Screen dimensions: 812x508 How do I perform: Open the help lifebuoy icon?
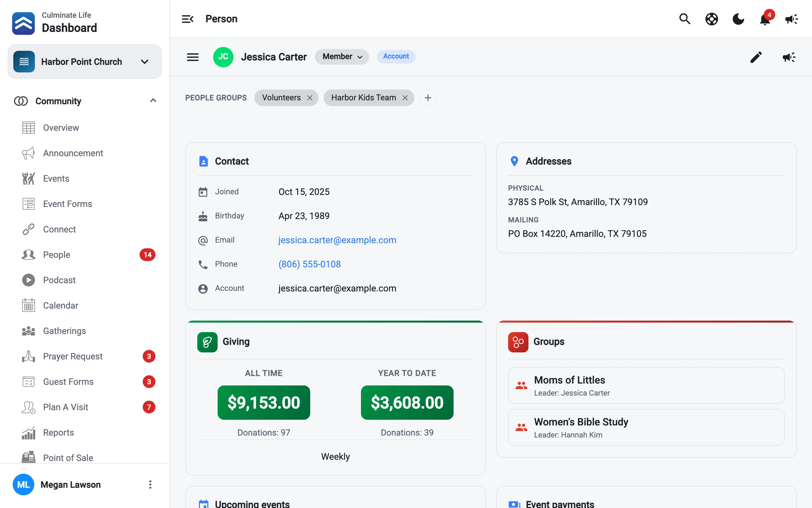711,19
